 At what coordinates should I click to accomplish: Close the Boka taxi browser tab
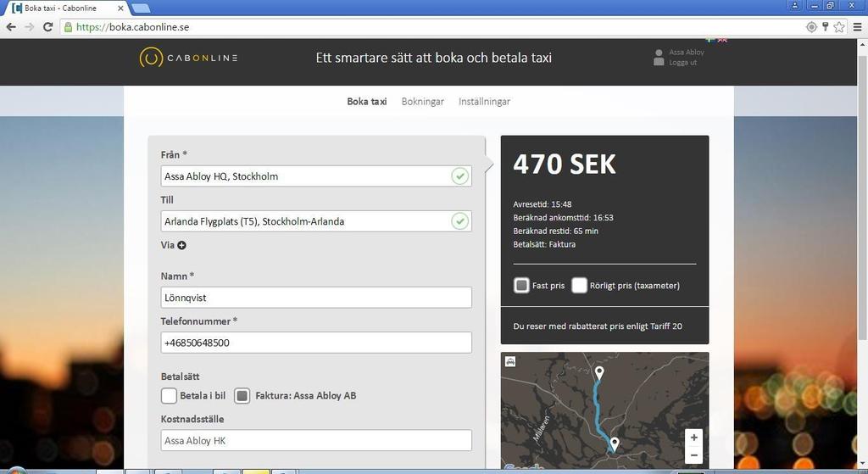[120, 8]
